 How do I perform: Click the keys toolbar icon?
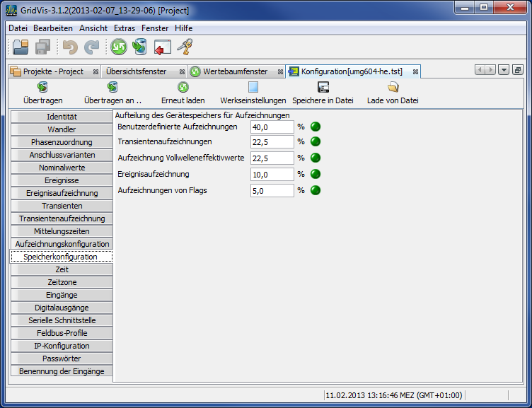[185, 47]
